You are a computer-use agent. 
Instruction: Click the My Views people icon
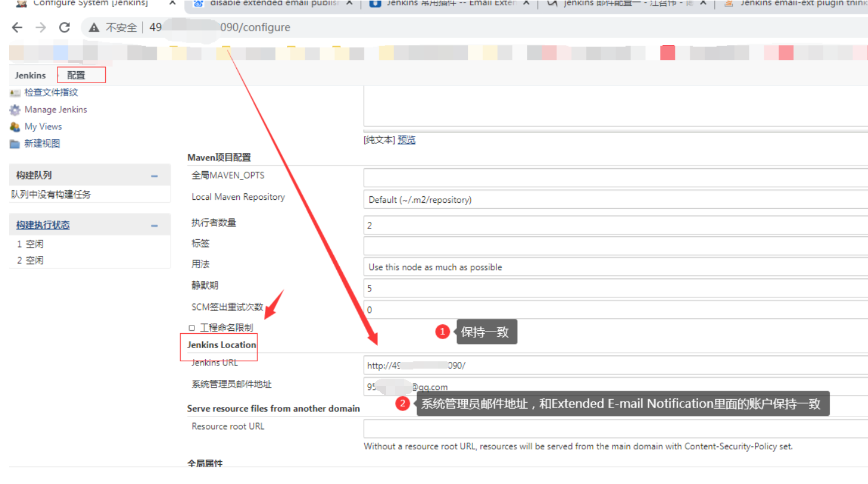[15, 127]
